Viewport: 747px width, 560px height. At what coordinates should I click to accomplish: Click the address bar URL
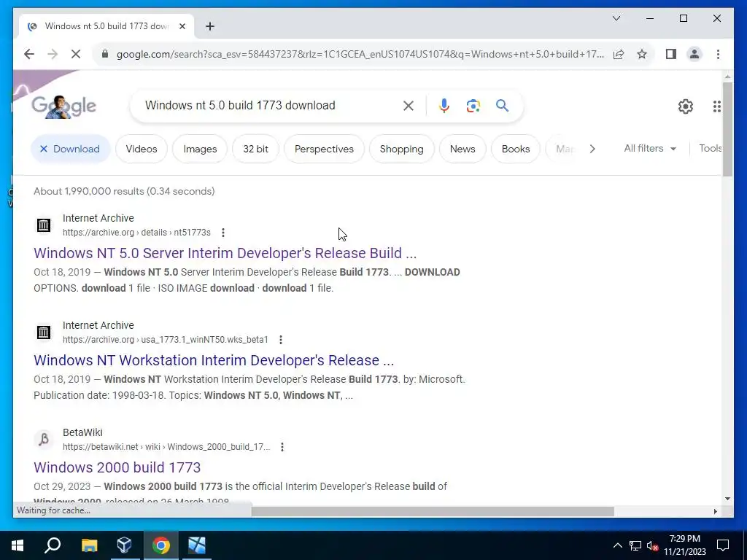[360, 54]
